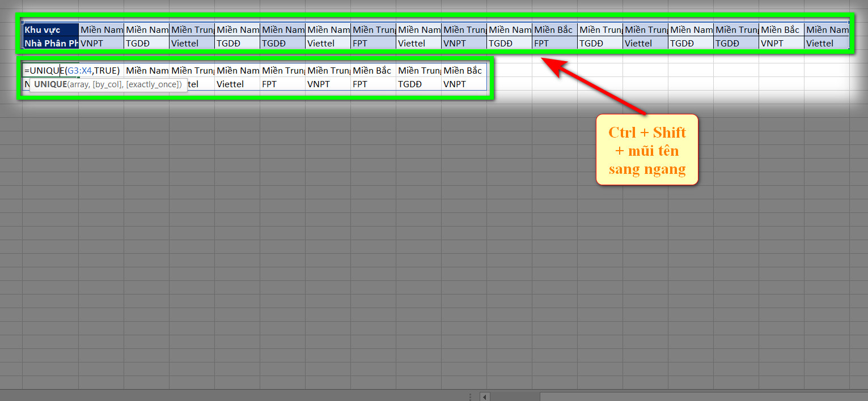The height and width of the screenshot is (401, 868).
Task: In the UNIQUE results, select Miền Trung above TGDĐ
Action: pyautogui.click(x=419, y=71)
